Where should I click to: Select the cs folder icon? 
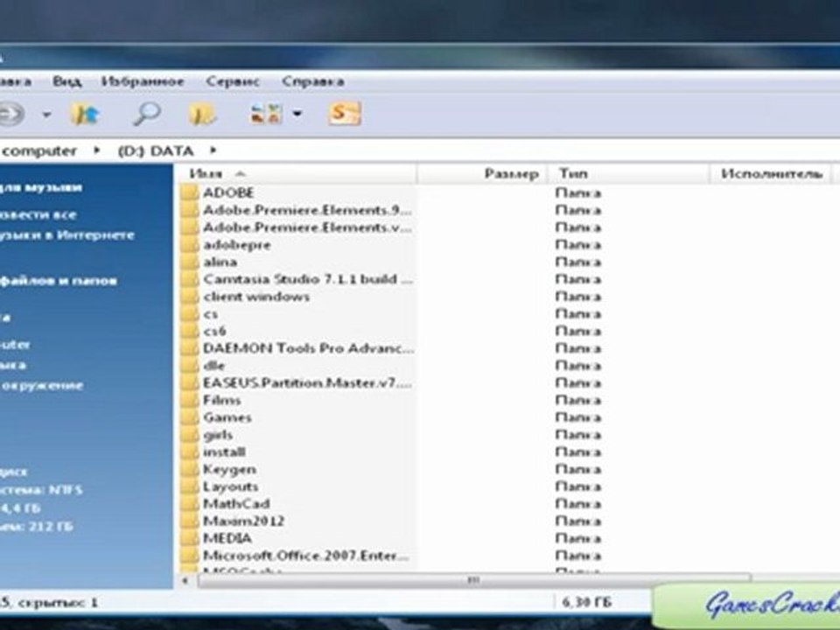point(190,314)
